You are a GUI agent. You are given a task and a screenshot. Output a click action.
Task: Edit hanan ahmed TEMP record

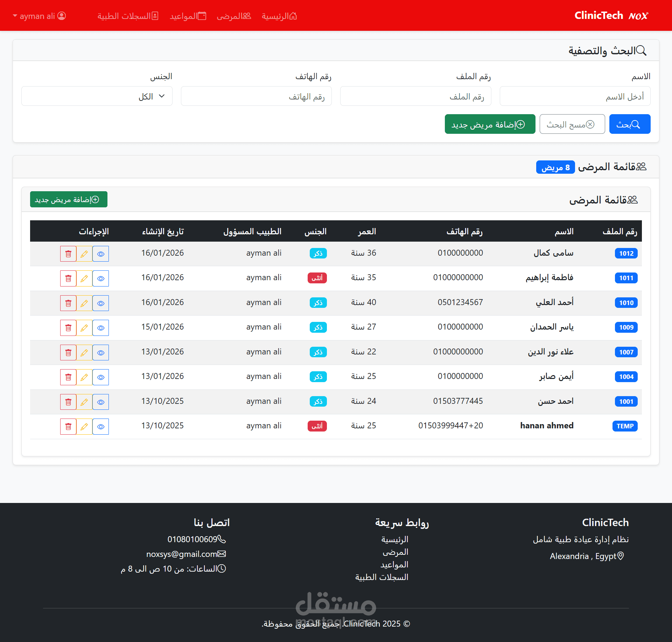84,427
